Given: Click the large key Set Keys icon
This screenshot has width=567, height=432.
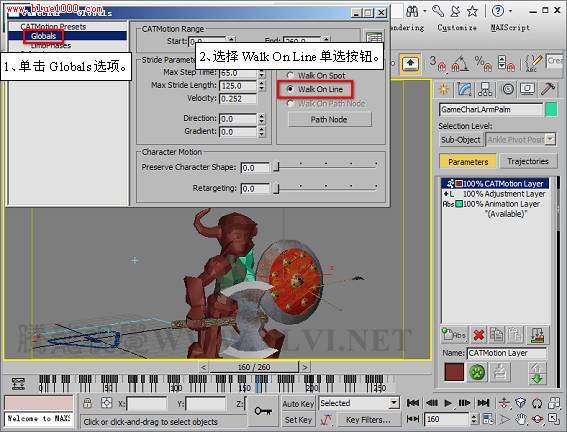Looking at the screenshot, I should click(x=263, y=411).
